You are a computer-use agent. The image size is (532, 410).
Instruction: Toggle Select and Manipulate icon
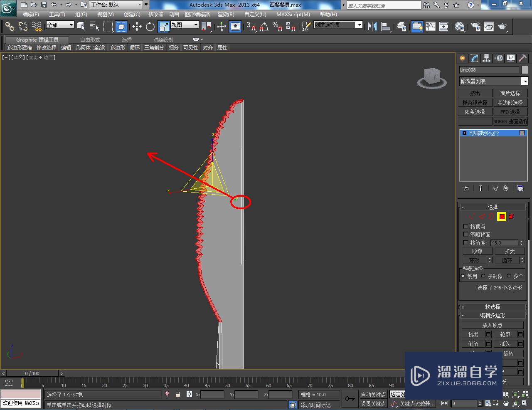[x=222, y=27]
